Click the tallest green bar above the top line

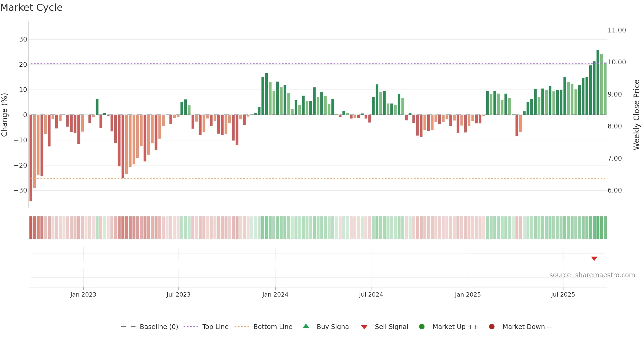(598, 82)
